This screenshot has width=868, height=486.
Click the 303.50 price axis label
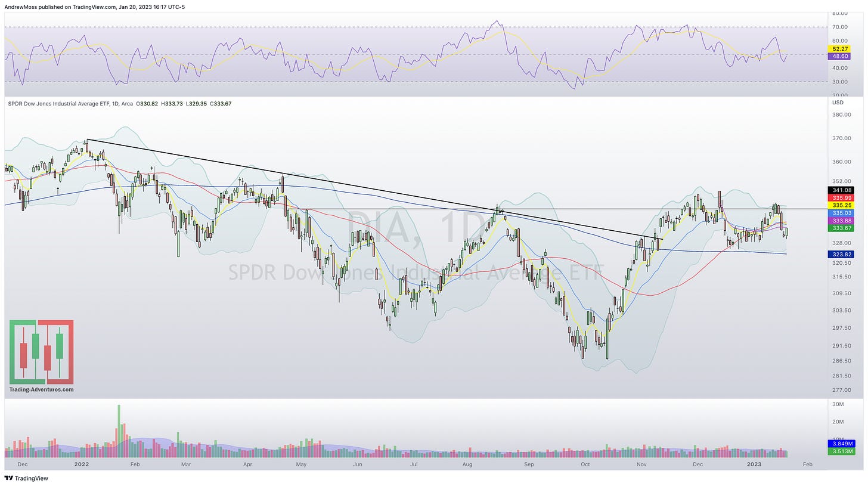(x=841, y=311)
